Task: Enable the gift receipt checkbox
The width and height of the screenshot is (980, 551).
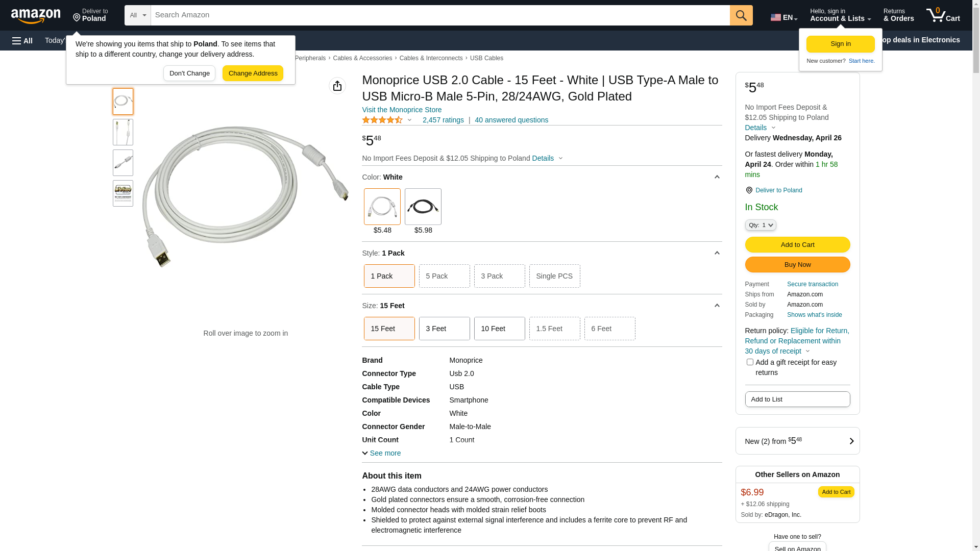Action: coord(750,362)
